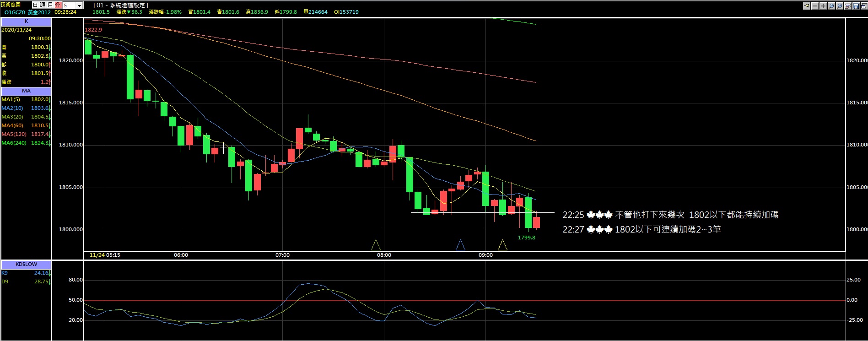
Task: Click the floppy disk save icon
Action: click(x=856, y=6)
